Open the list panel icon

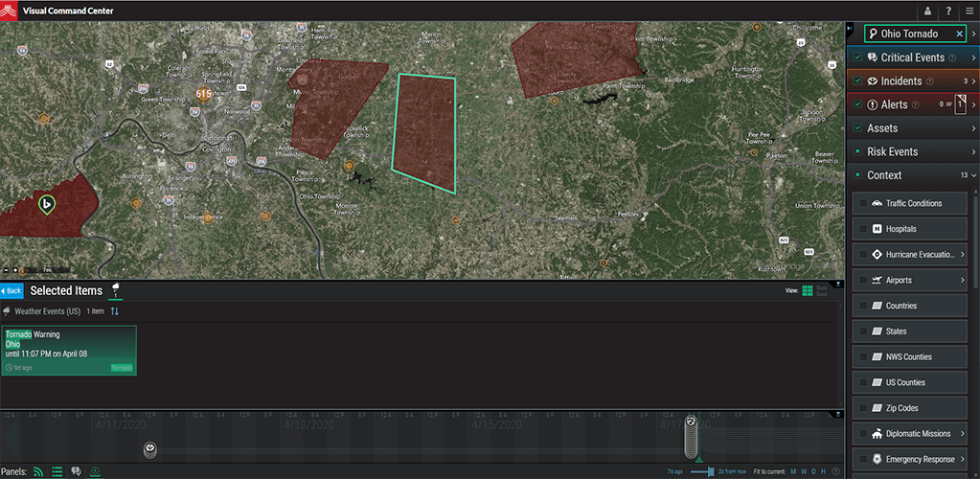click(57, 471)
